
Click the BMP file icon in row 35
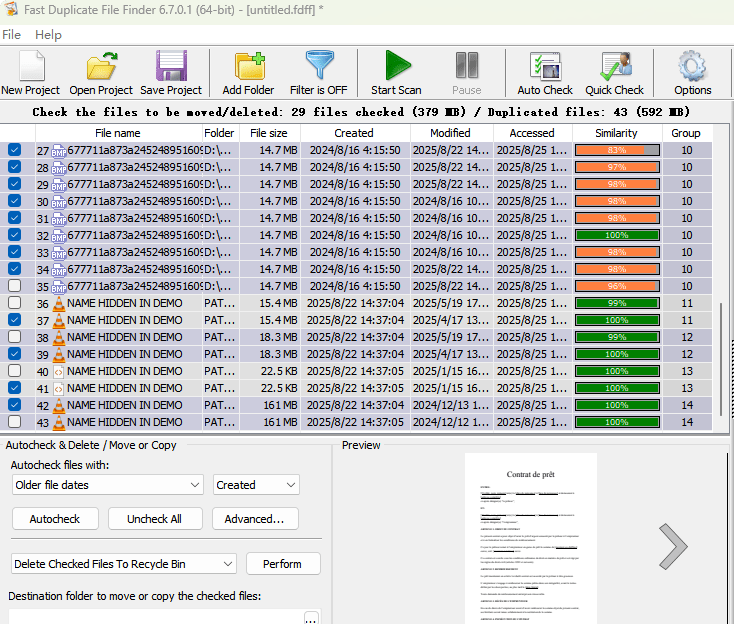pyautogui.click(x=59, y=286)
